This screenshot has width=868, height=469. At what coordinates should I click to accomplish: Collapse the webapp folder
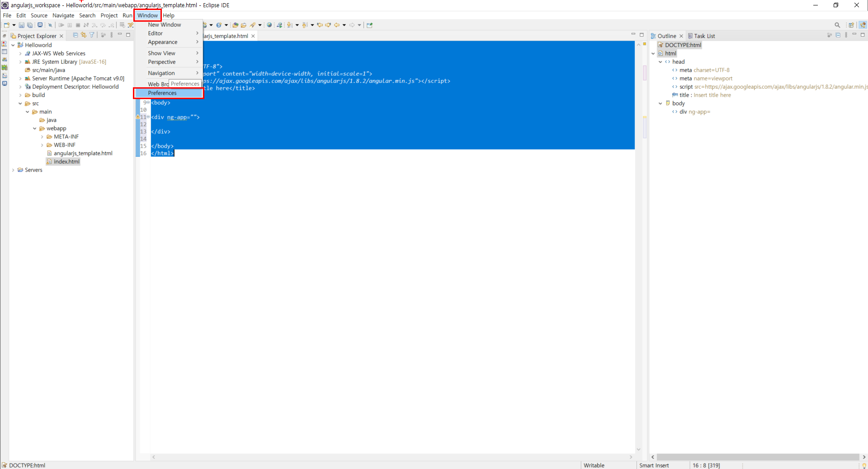[x=35, y=128]
